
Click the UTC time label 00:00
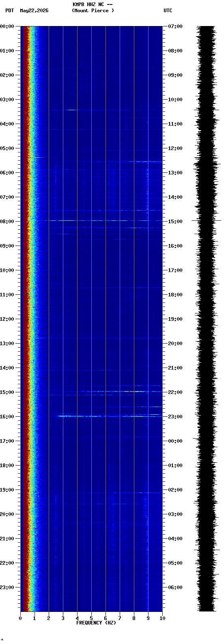click(175, 441)
